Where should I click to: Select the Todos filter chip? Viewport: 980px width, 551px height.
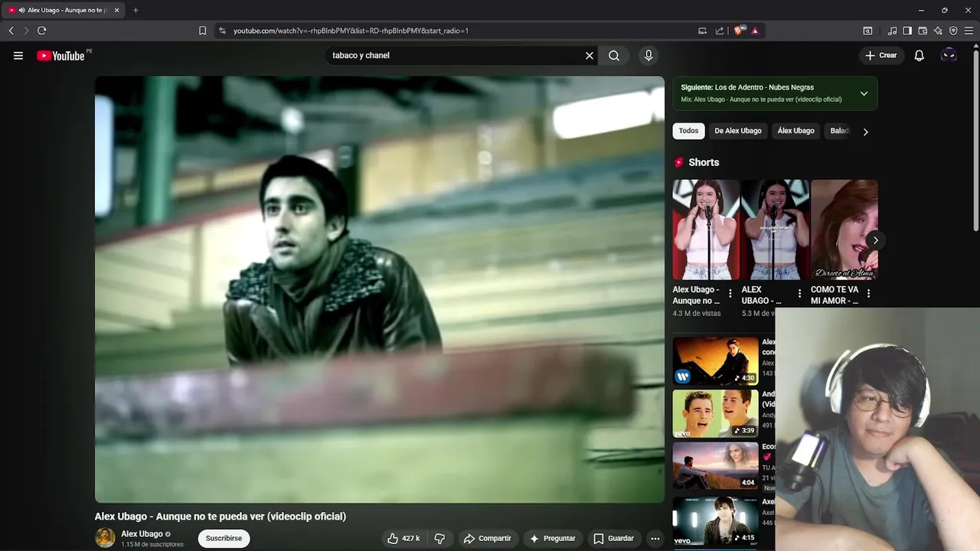pyautogui.click(x=688, y=131)
